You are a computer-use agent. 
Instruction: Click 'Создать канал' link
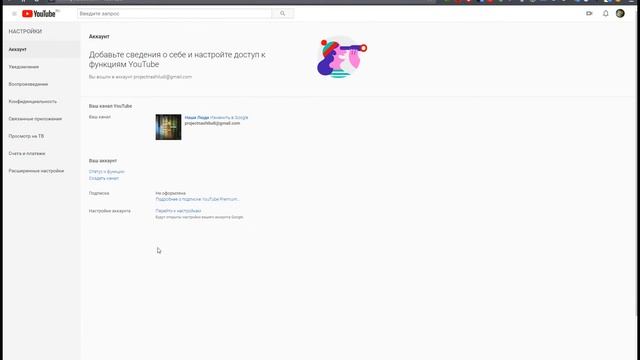click(104, 178)
